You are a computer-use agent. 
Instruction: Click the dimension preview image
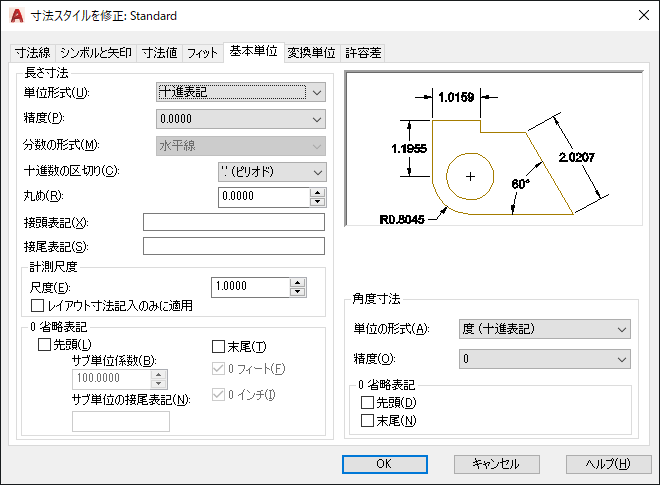[494, 149]
